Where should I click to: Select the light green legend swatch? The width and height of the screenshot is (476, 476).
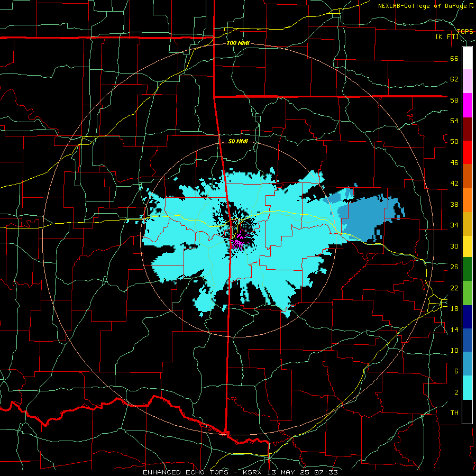(467, 293)
